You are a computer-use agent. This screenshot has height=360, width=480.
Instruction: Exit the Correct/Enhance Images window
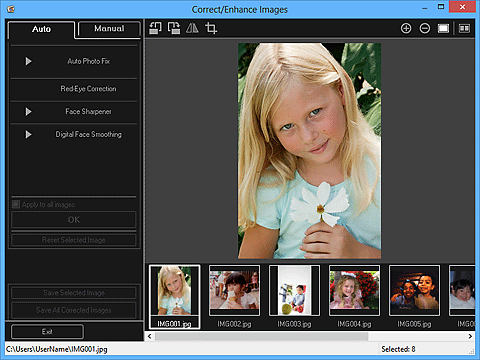(x=47, y=332)
